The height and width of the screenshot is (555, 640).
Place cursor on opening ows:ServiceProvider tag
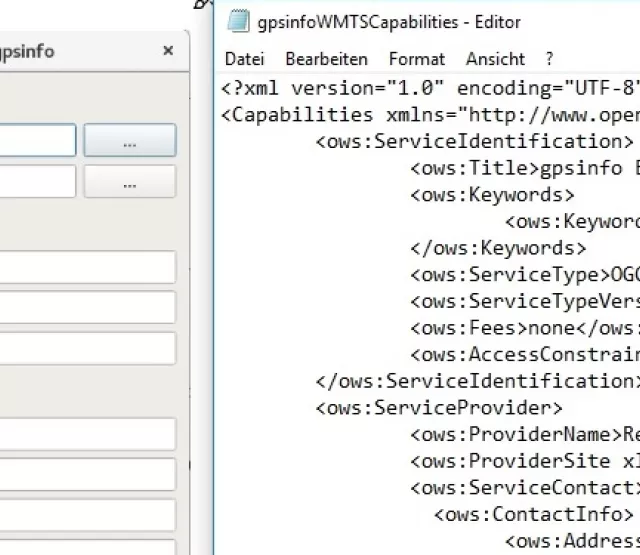439,407
